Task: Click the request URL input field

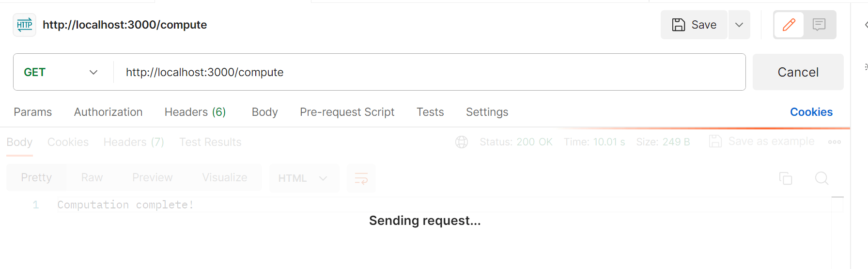Action: tap(430, 72)
